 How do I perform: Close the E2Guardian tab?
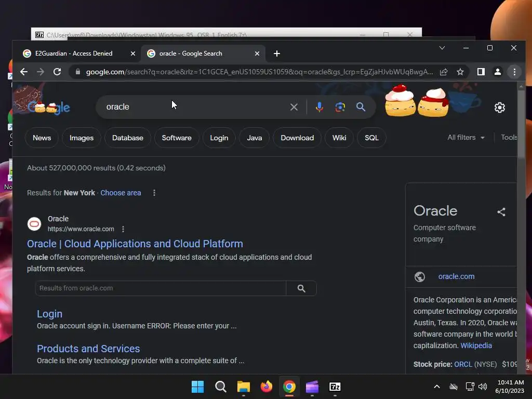133,54
